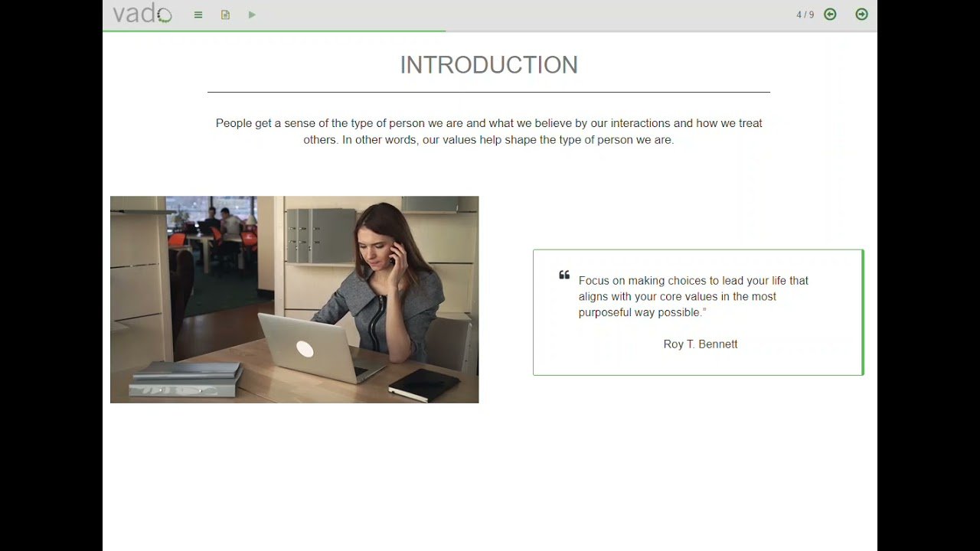Open the hamburger menu in the toolbar
Screen dimensions: 980x551
pyautogui.click(x=198, y=15)
